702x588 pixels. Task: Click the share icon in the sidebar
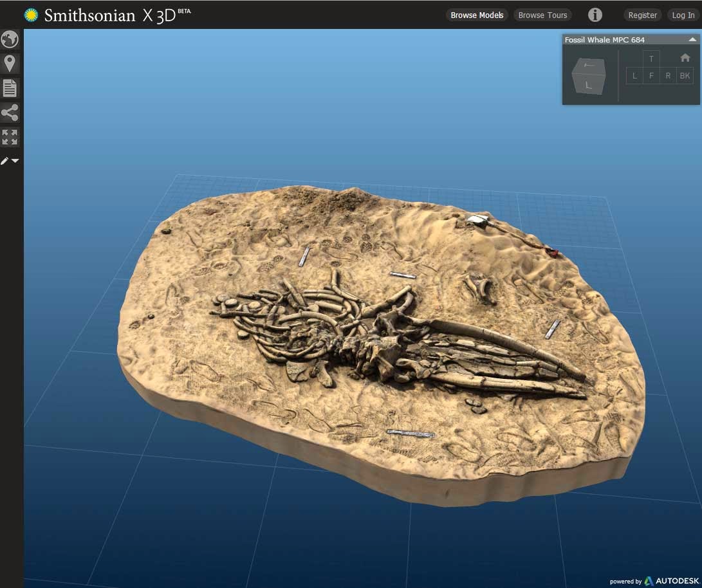(10, 113)
